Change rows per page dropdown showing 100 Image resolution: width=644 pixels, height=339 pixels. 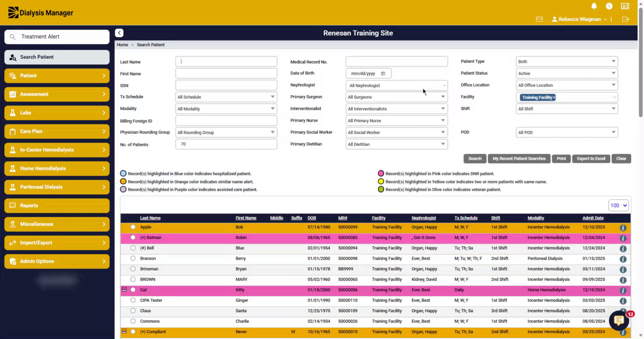[619, 205]
